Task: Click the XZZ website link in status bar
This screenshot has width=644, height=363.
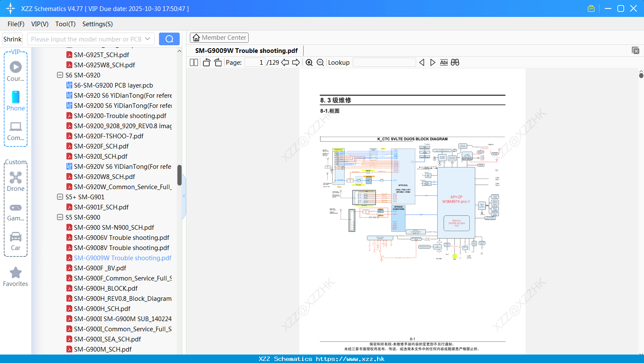Action: (x=350, y=359)
